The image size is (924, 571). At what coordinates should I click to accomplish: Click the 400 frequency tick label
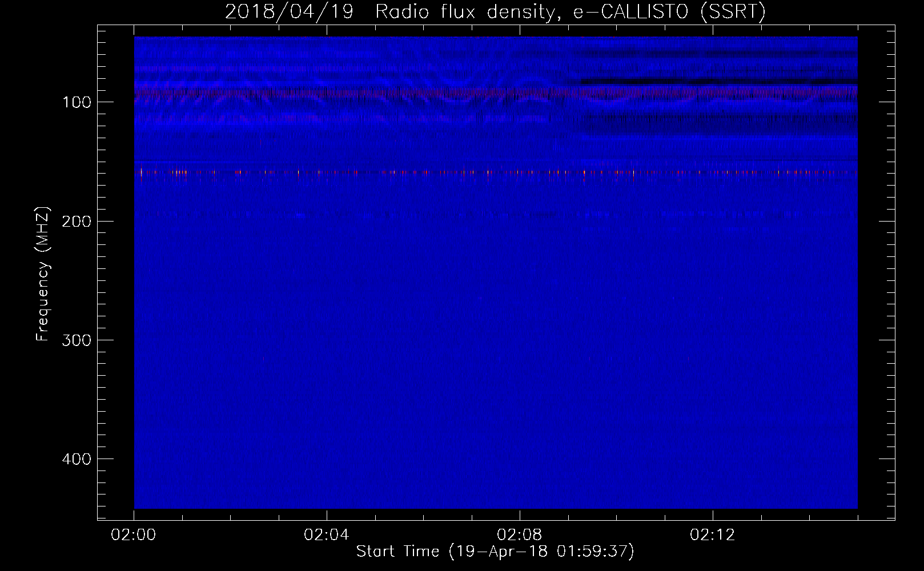pyautogui.click(x=77, y=459)
